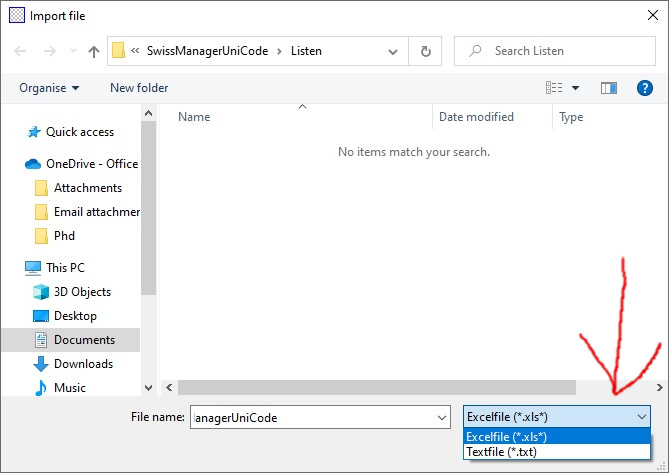Click the New folder button

pyautogui.click(x=139, y=88)
